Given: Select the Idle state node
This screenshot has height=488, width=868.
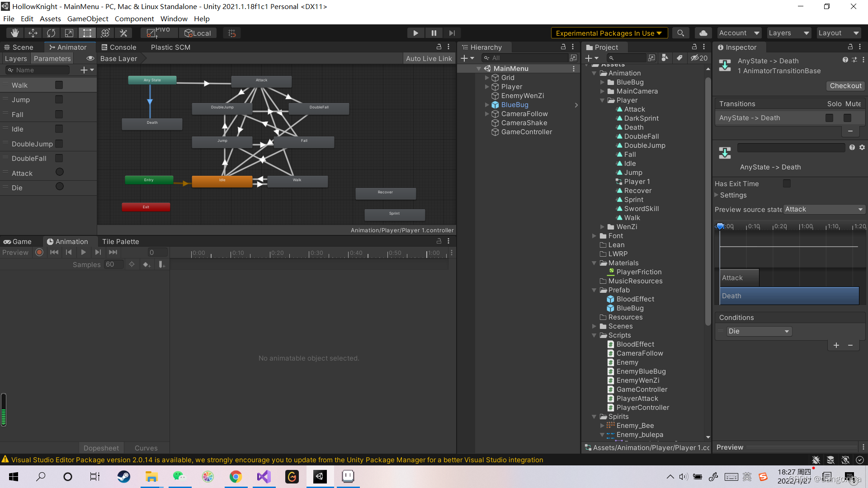Looking at the screenshot, I should 222,181.
